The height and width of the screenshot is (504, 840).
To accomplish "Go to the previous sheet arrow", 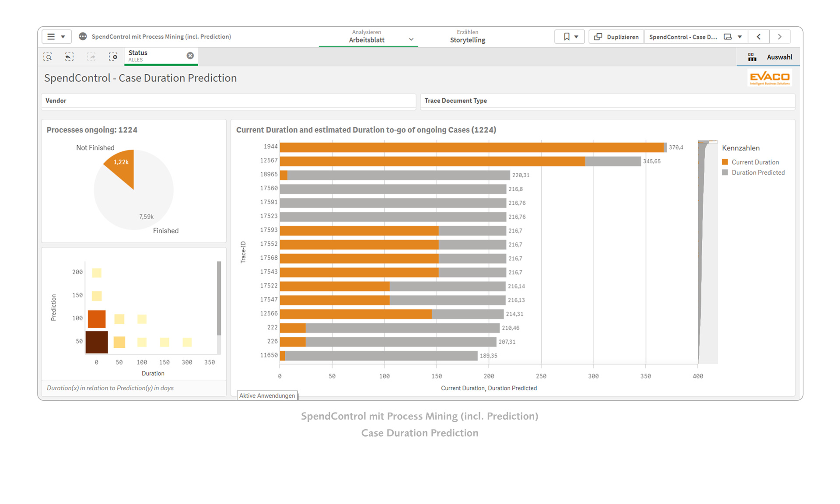I will pyautogui.click(x=759, y=37).
